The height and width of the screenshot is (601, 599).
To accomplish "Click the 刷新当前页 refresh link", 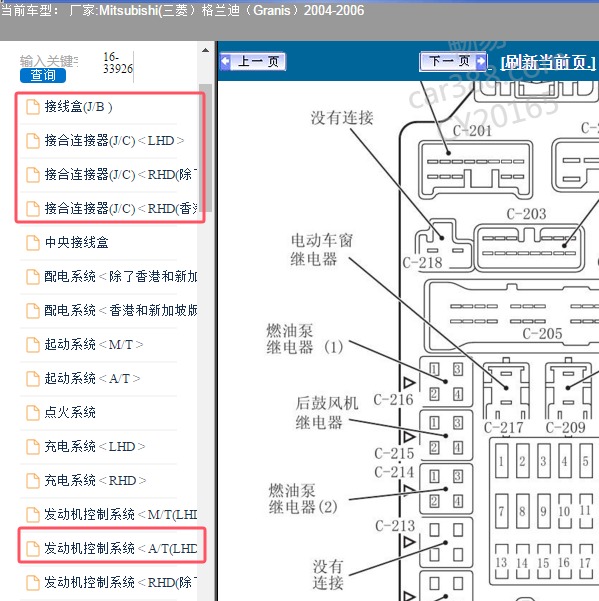I will [548, 62].
